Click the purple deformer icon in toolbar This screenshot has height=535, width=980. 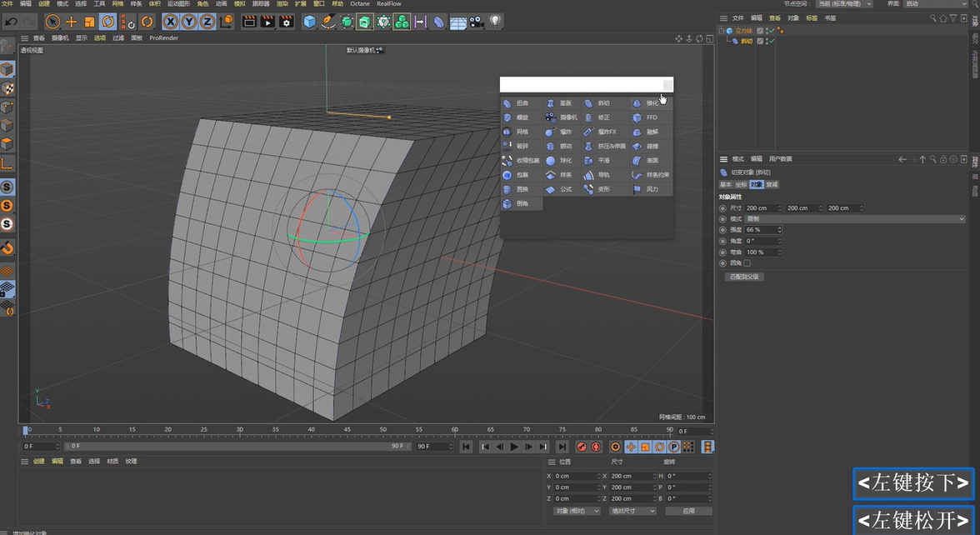click(x=439, y=22)
